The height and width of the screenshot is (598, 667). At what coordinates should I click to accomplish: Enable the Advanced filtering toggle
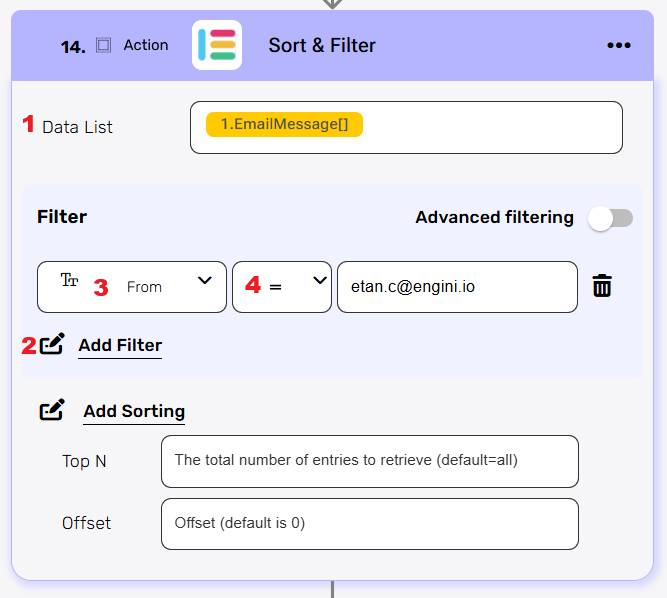(x=610, y=218)
